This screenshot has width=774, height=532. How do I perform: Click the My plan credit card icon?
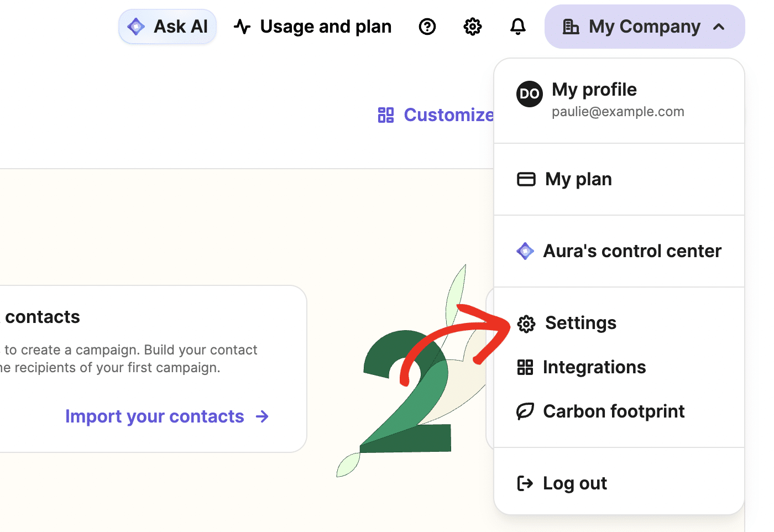526,179
